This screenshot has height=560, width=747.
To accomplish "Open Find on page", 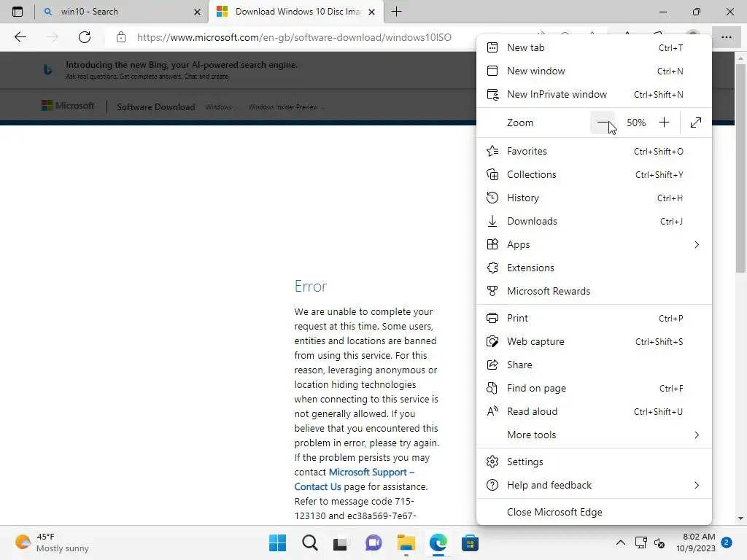I will [x=594, y=388].
